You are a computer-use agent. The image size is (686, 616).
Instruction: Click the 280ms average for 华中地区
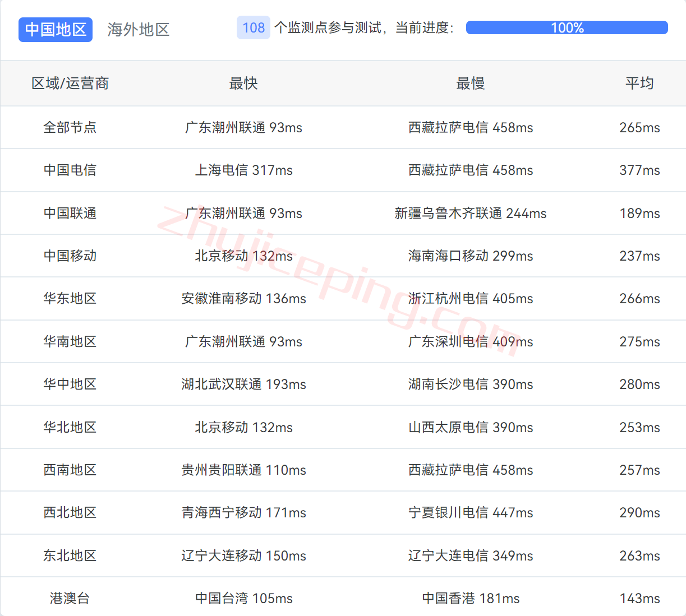(x=639, y=384)
